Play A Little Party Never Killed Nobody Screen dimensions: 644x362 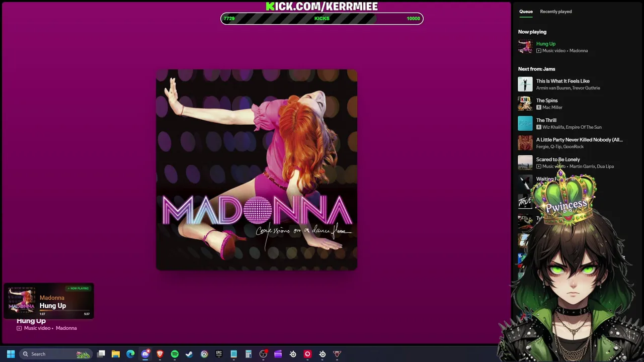(579, 140)
